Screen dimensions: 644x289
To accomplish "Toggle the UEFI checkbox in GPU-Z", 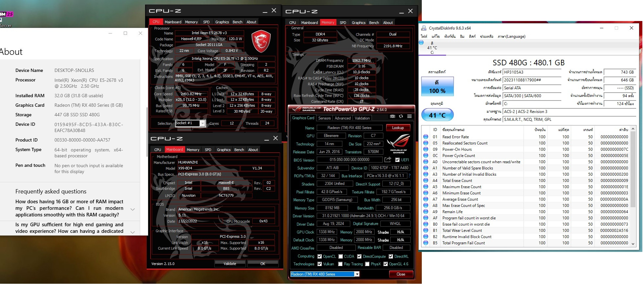I will pos(397,160).
